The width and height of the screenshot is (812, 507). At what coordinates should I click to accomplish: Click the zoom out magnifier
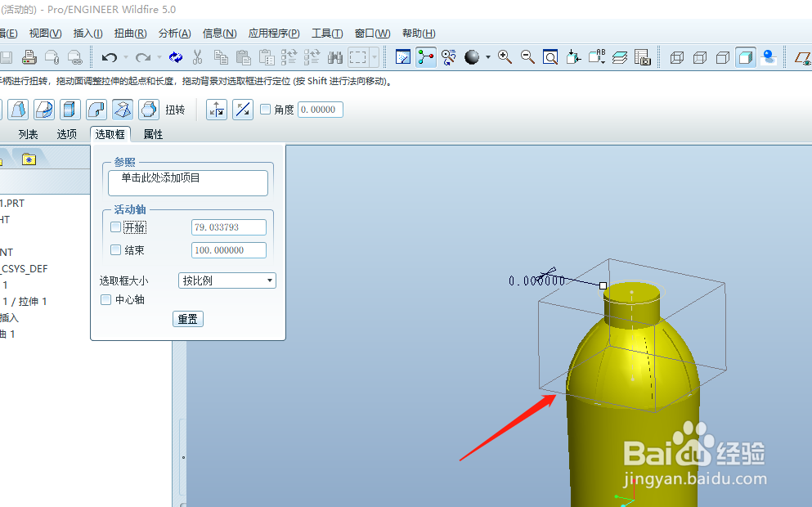[527, 57]
